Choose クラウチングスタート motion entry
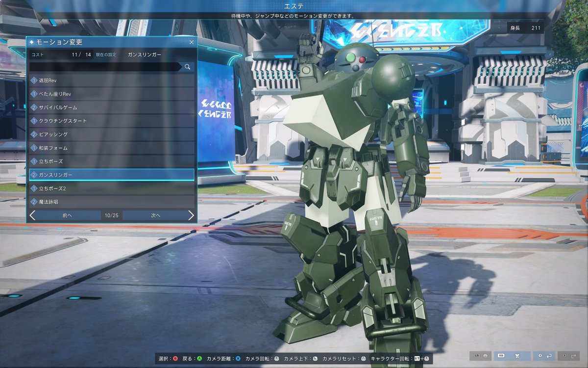Image resolution: width=588 pixels, height=368 pixels. (112, 121)
